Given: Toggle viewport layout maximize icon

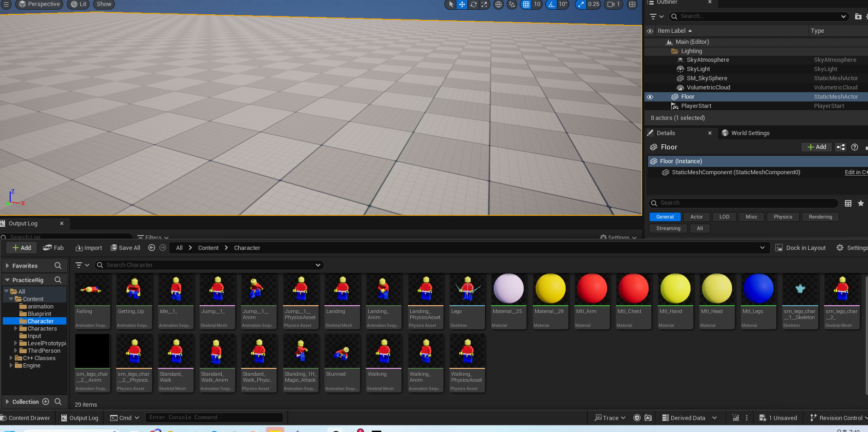Looking at the screenshot, I should click(x=632, y=4).
